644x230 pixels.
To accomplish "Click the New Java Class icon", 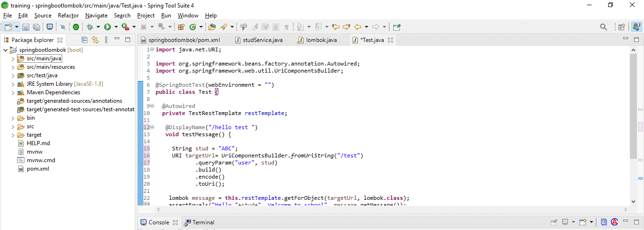I will coord(192,27).
